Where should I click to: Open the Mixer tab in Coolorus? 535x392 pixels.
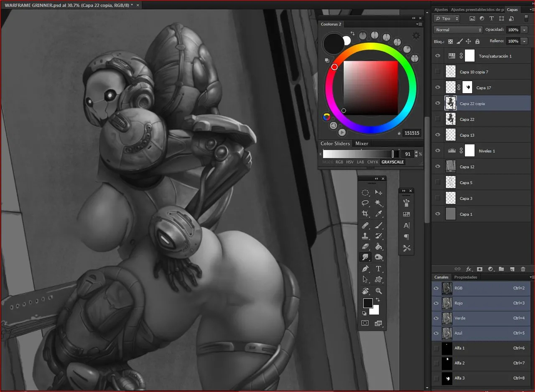click(x=362, y=143)
